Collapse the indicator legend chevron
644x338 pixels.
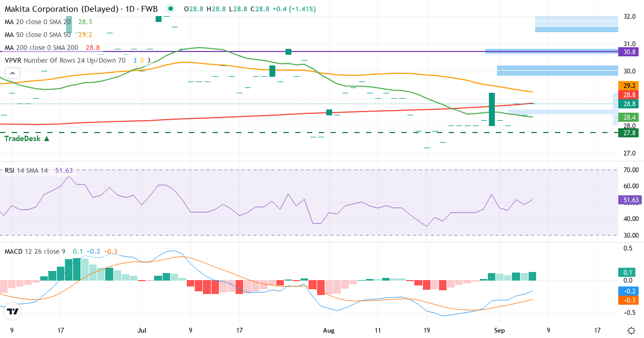pos(13,74)
